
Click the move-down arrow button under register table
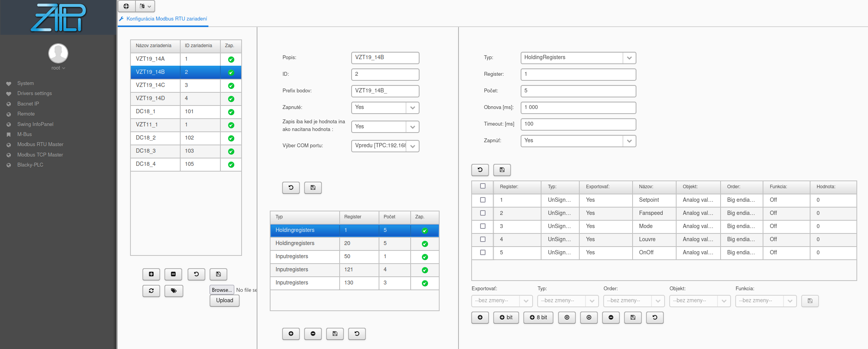tap(589, 317)
